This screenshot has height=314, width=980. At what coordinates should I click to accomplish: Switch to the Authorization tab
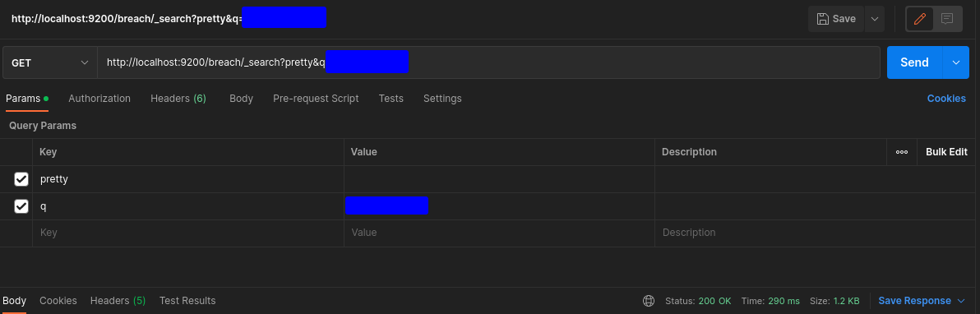coord(99,99)
